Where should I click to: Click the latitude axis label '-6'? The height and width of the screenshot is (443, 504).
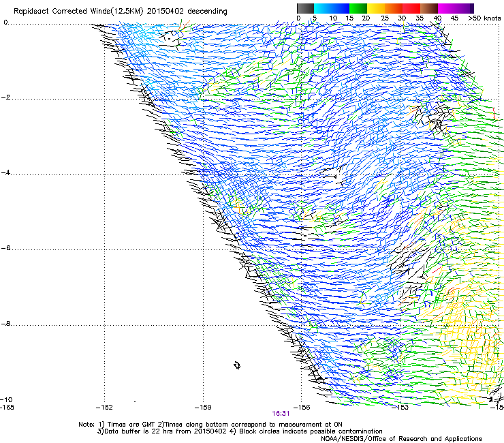pos(5,248)
